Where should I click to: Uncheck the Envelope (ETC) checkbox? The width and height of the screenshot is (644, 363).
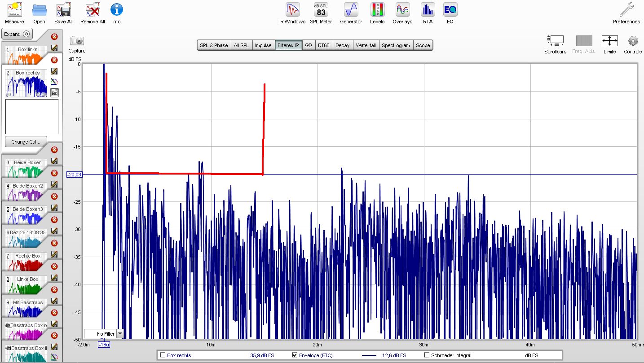coord(295,355)
